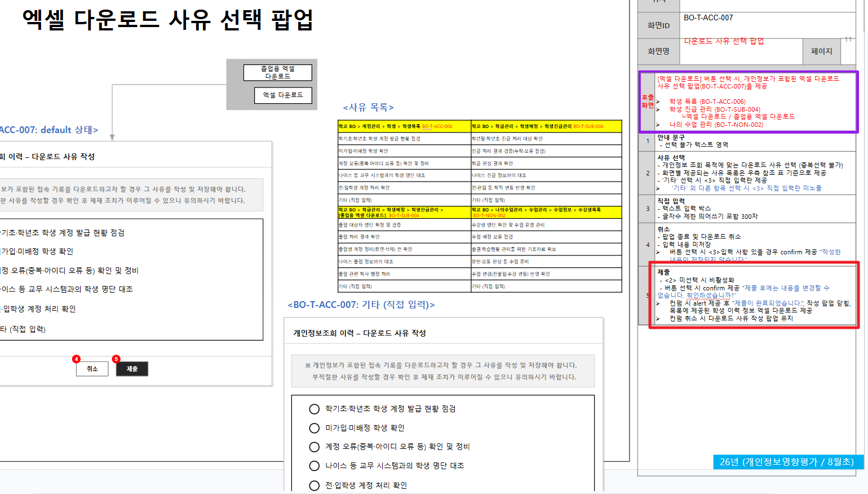Click lower popup title 개인정보조회 이력 – 다운로드 사유 작성
The image size is (868, 494).
360,333
